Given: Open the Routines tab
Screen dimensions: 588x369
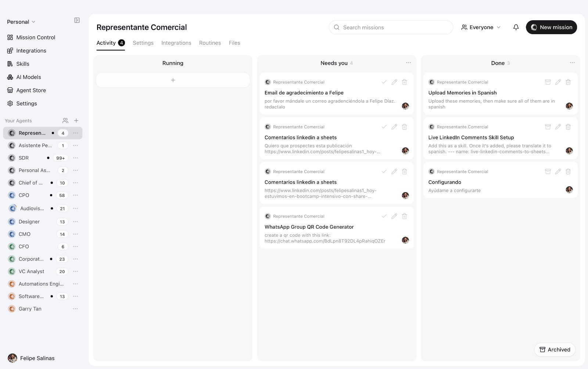Looking at the screenshot, I should coord(210,43).
